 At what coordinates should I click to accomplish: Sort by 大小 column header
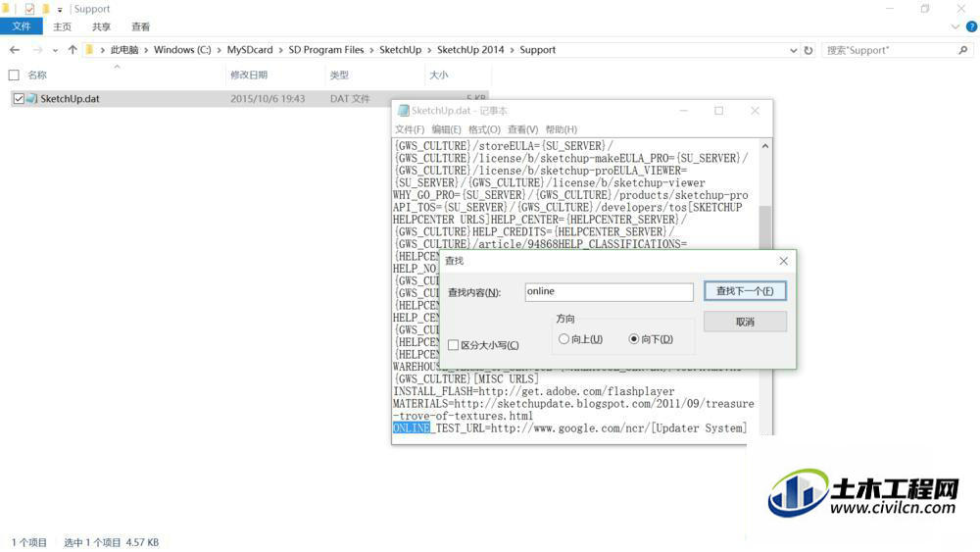coord(439,75)
